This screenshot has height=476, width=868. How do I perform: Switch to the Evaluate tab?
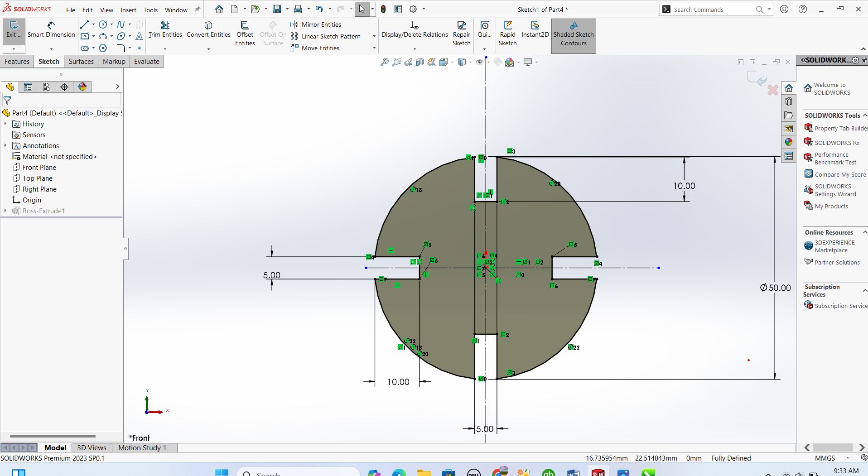(x=147, y=62)
